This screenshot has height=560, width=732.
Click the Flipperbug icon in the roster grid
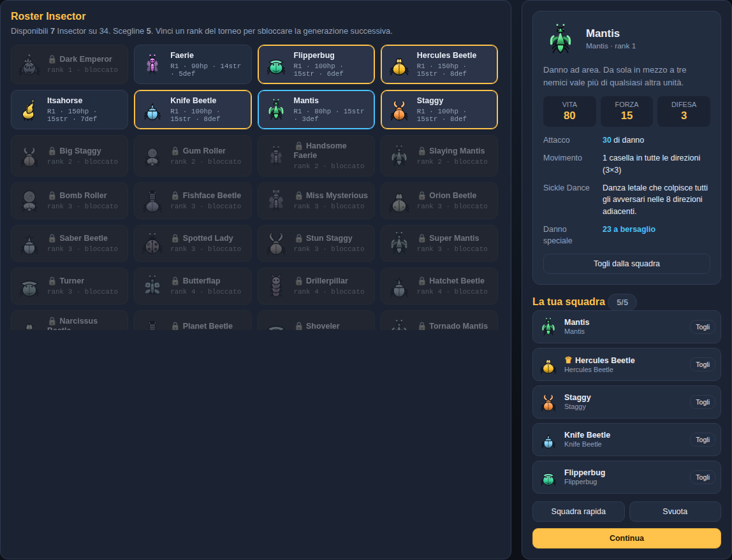[x=276, y=67]
